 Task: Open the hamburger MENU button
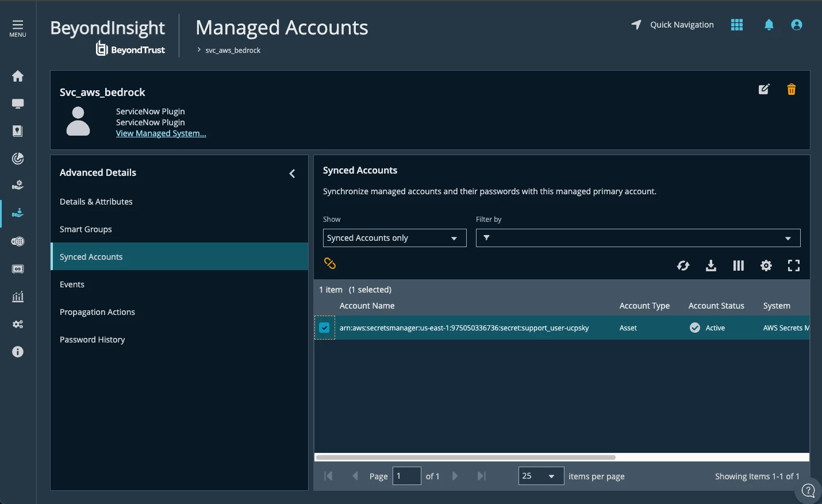[x=18, y=28]
